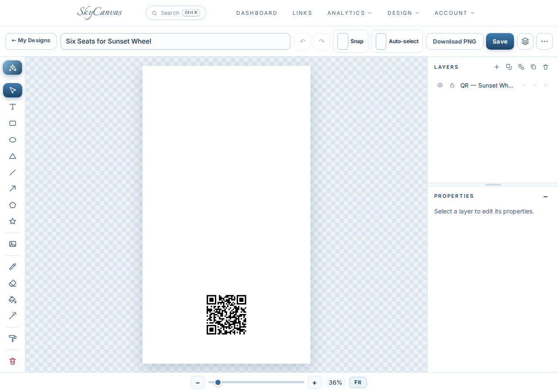This screenshot has width=558, height=392.
Task: Select the Magic Wand tool
Action: (x=13, y=315)
